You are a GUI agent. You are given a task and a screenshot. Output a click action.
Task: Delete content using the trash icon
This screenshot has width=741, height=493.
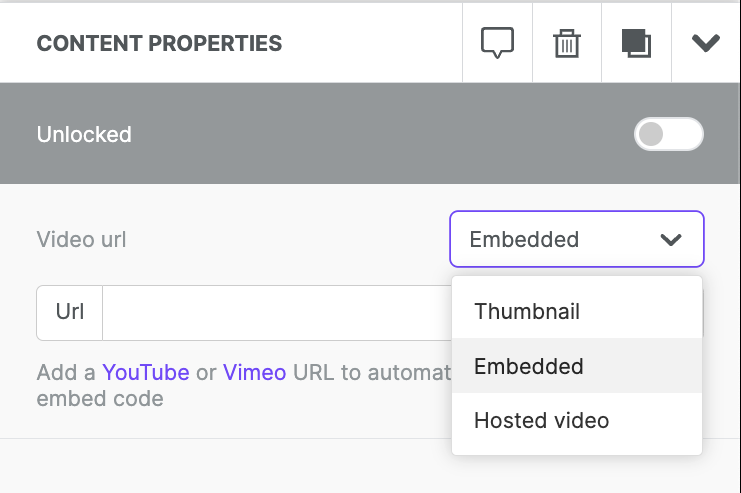click(x=567, y=43)
